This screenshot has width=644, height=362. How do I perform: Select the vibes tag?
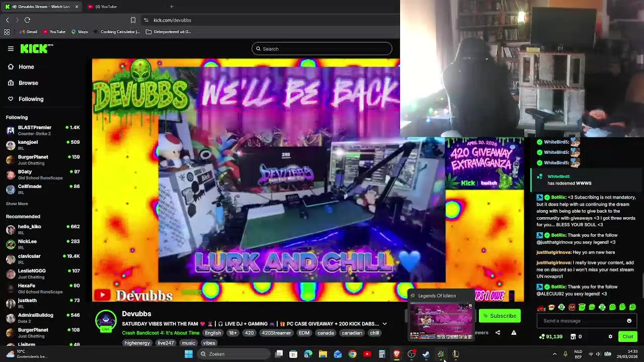pos(209,343)
